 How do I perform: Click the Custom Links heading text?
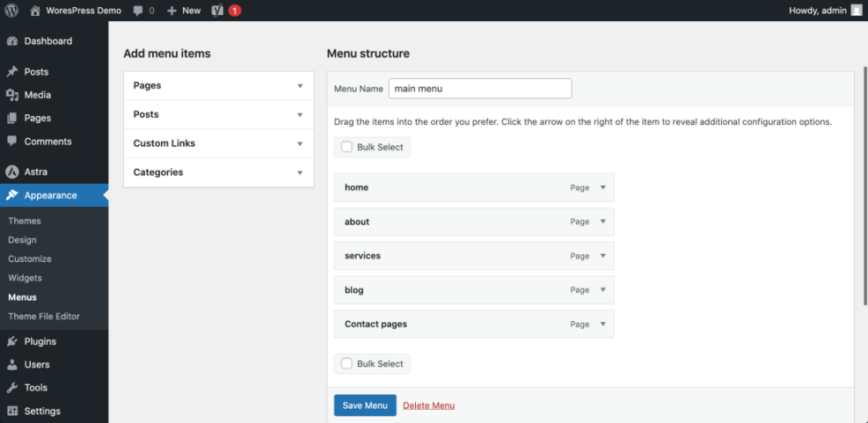tap(164, 143)
